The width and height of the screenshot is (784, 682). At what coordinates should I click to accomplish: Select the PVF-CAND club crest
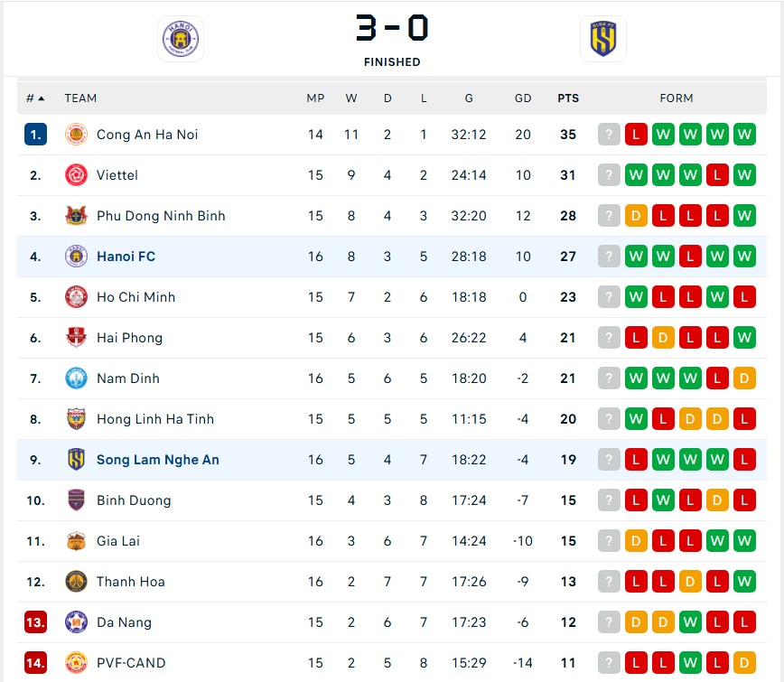click(x=77, y=662)
